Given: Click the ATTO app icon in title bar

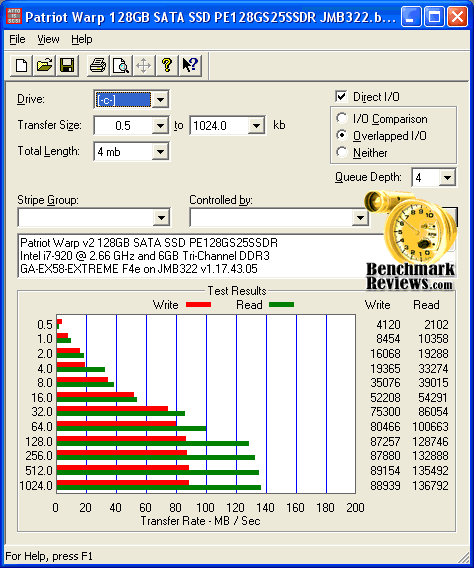Looking at the screenshot, I should coord(14,16).
